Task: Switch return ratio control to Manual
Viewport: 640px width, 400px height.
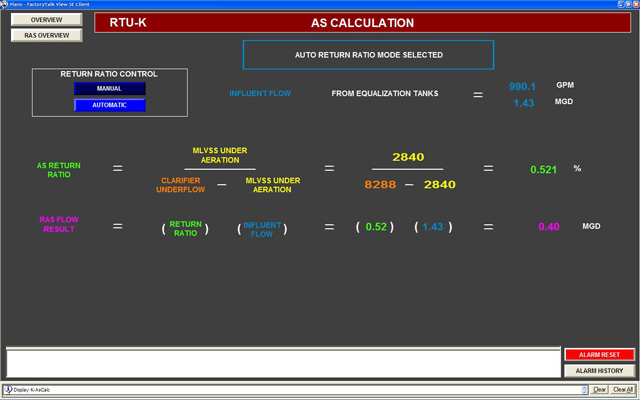Action: pos(109,88)
